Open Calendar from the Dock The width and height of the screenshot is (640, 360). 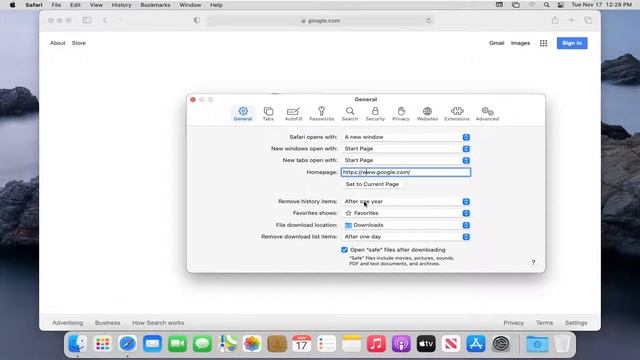coord(302,344)
